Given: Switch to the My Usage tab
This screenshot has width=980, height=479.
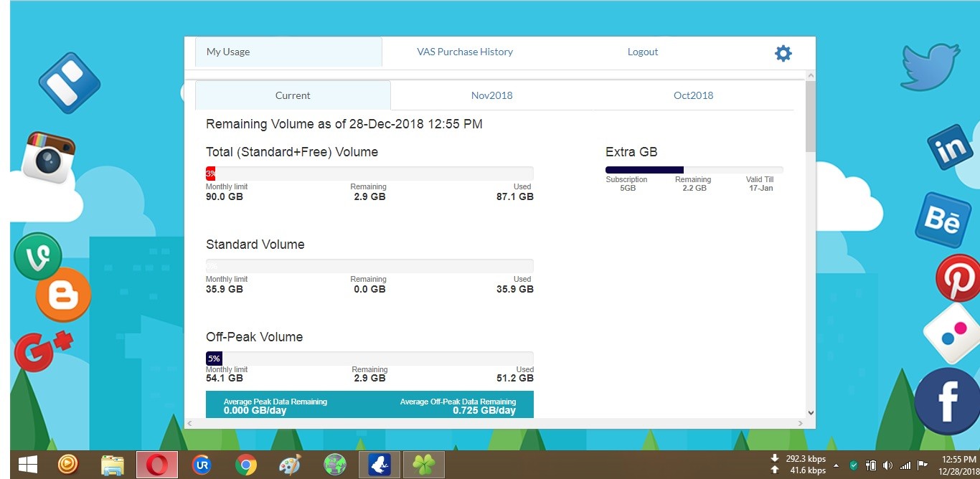Looking at the screenshot, I should coord(288,52).
